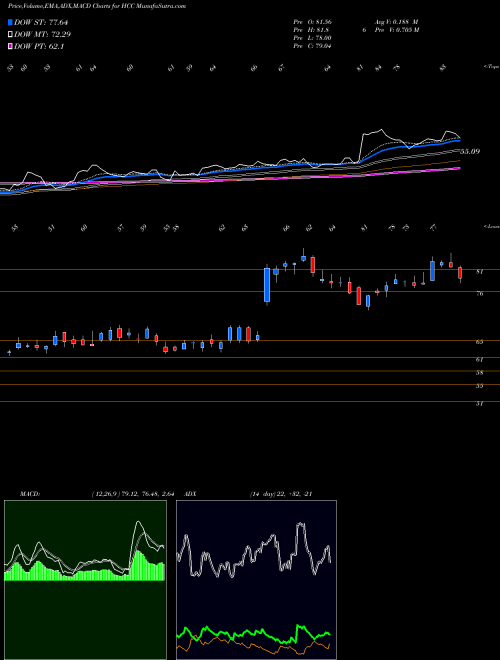This screenshot has width=500, height=660.
Task: Click the ADX values '(14 day) 22, +32, -21'
Action: [281, 494]
